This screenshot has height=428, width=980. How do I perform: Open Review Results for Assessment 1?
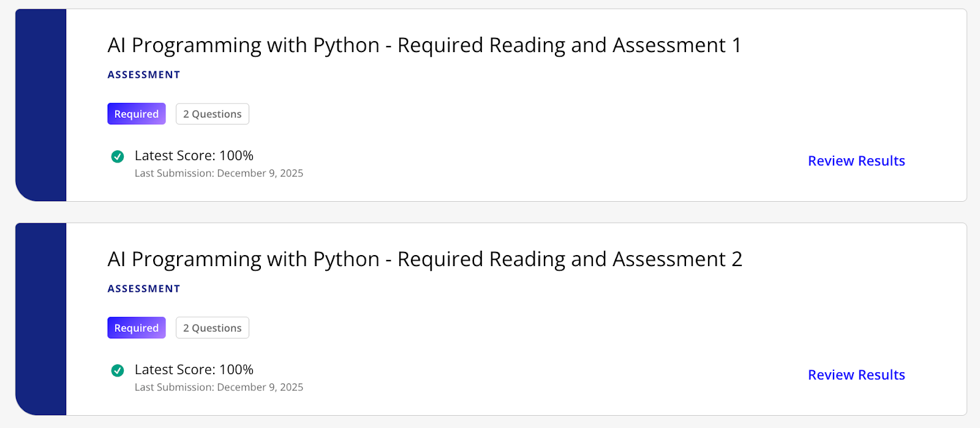coord(856,161)
